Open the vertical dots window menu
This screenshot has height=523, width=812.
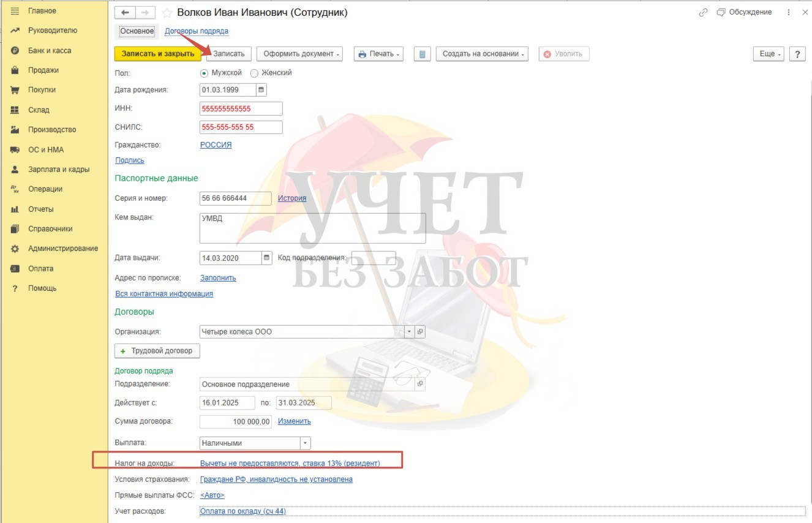[789, 12]
